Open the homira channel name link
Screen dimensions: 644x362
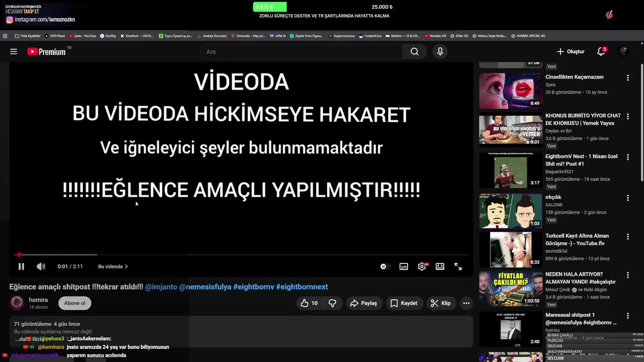coord(38,300)
